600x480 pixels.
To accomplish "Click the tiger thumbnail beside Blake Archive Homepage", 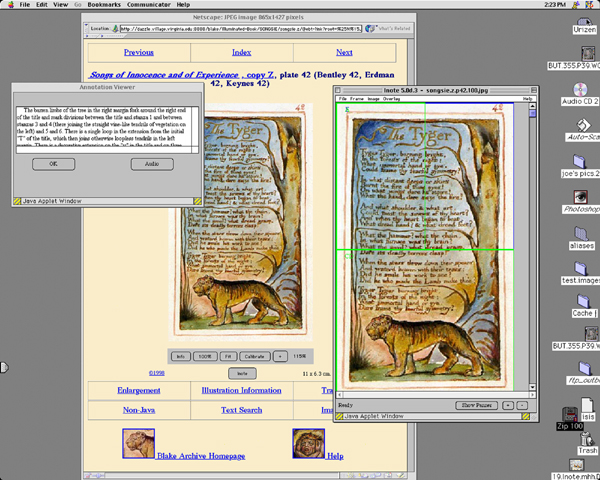I will pos(139,443).
